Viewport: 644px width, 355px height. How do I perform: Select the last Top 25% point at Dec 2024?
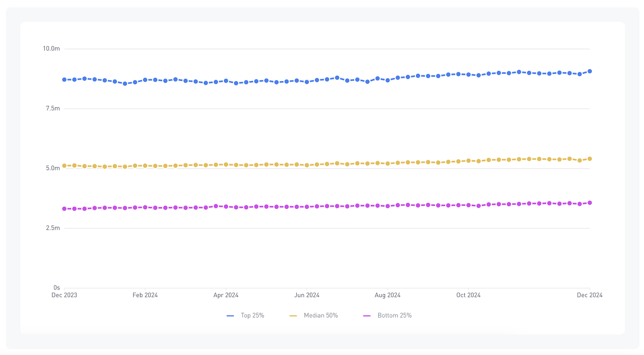coord(590,71)
